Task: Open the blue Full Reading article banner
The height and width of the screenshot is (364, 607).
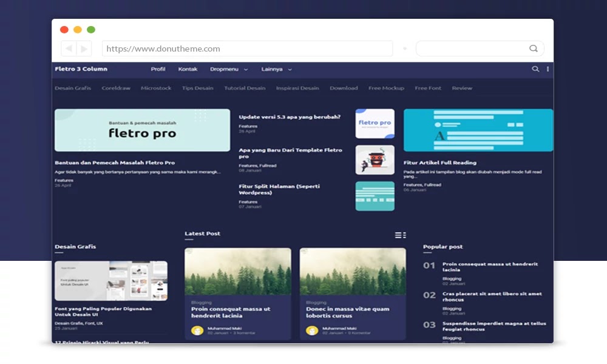Action: 478,130
